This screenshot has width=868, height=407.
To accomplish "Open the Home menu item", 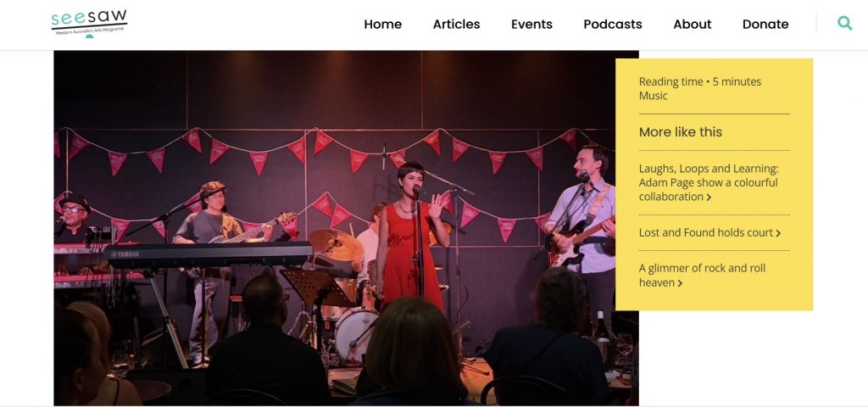I will pos(382,25).
